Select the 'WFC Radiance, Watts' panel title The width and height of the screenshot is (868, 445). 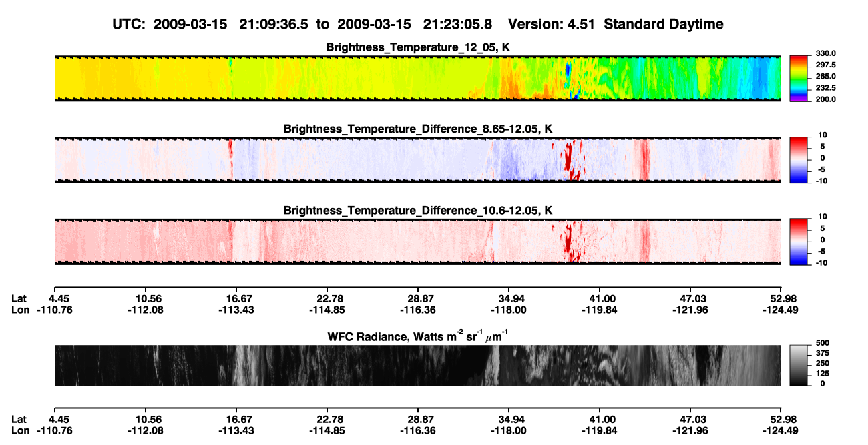coord(418,337)
